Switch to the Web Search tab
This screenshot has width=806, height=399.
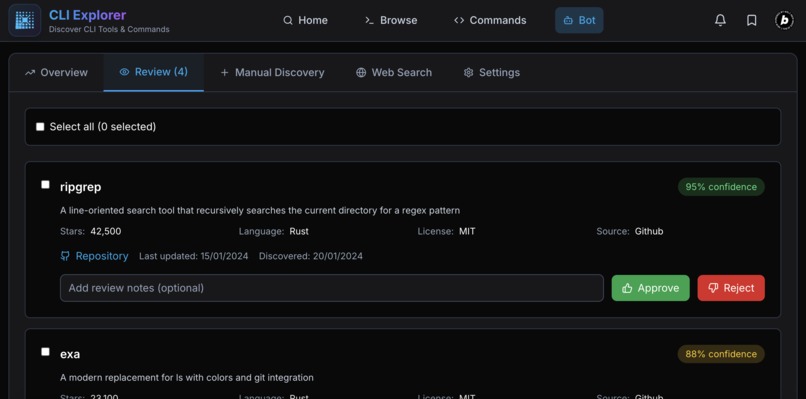(x=394, y=72)
